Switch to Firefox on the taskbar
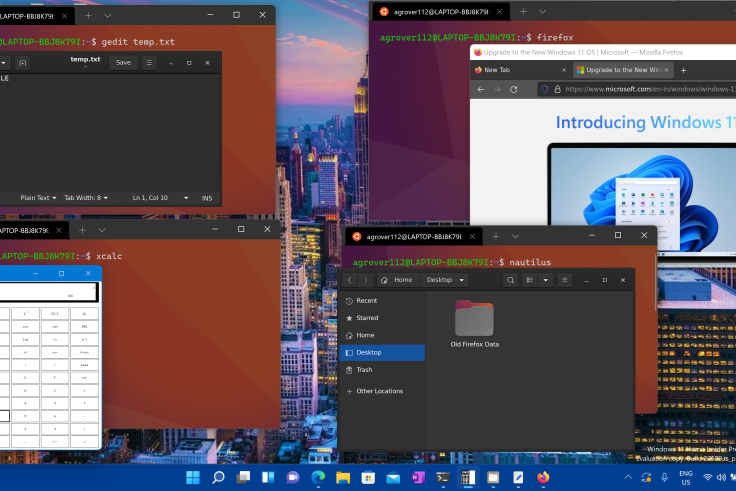 click(543, 477)
